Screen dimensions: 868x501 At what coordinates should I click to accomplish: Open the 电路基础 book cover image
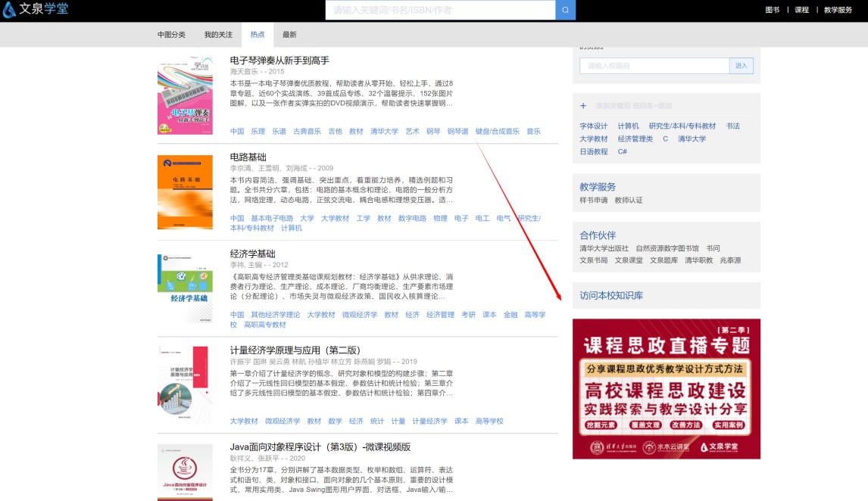click(x=185, y=192)
